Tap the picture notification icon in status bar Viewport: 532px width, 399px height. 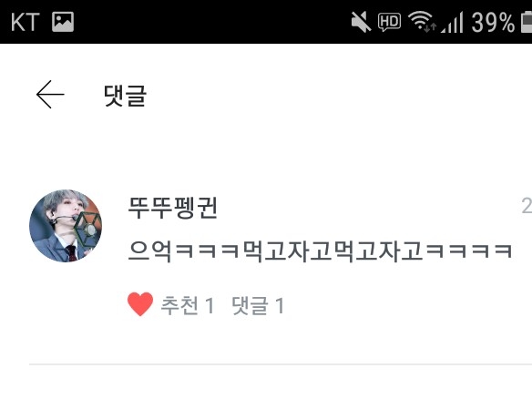tap(63, 22)
